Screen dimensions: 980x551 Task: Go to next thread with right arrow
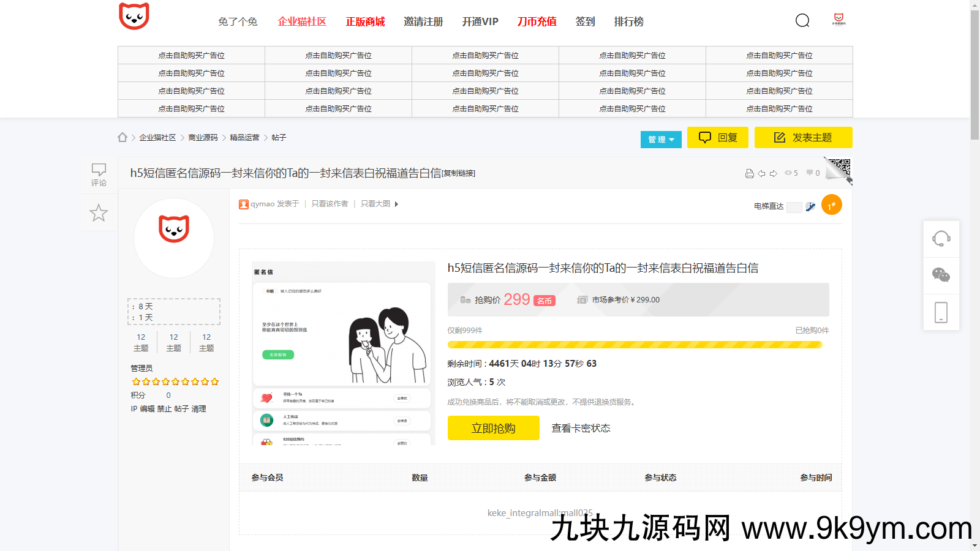(774, 173)
